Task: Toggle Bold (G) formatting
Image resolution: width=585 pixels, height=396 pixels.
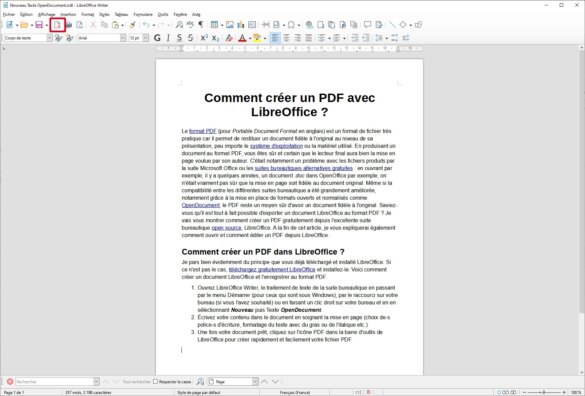Action: pyautogui.click(x=157, y=38)
